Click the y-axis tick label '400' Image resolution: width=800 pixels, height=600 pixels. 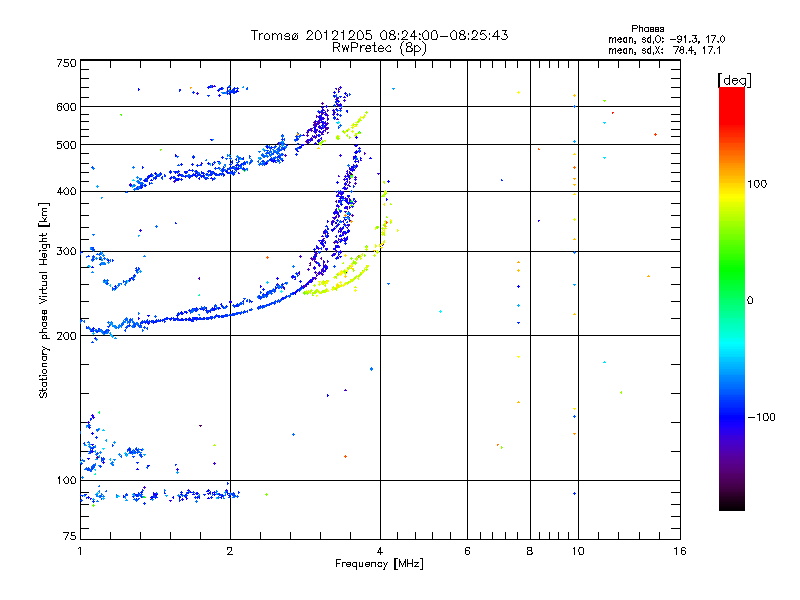(67, 192)
